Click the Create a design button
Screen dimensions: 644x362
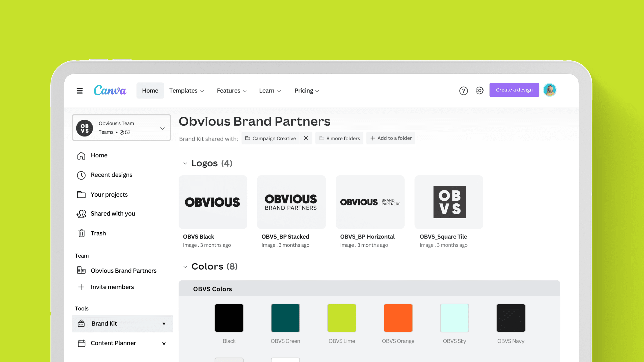click(x=514, y=90)
